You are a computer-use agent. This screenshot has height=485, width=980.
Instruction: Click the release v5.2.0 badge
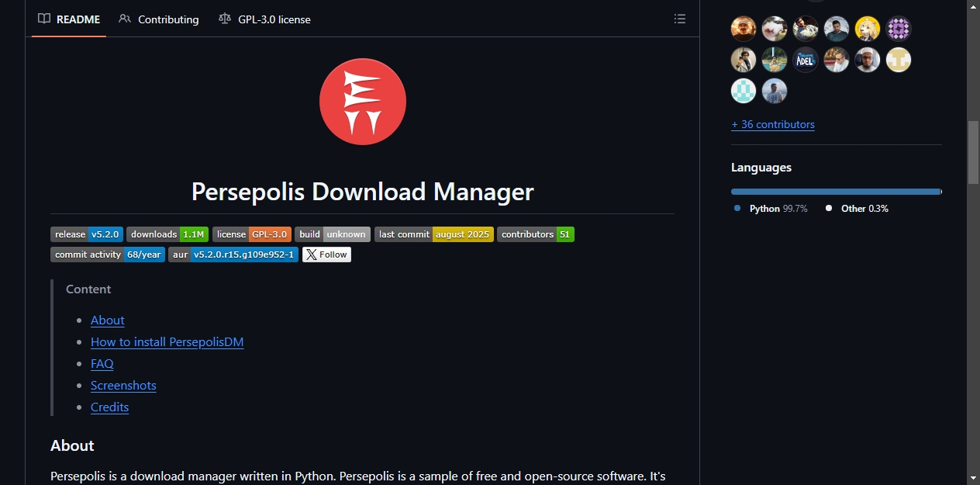coord(87,234)
